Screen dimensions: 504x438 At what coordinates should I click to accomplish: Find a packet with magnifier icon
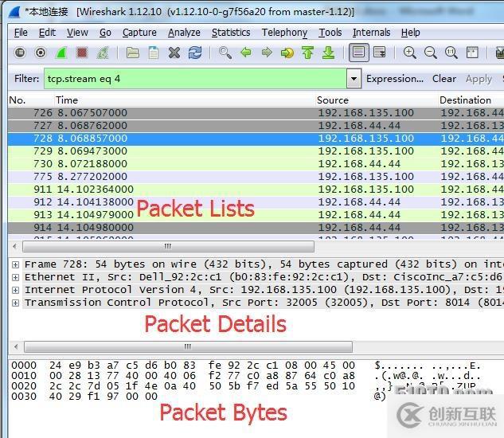coord(225,53)
